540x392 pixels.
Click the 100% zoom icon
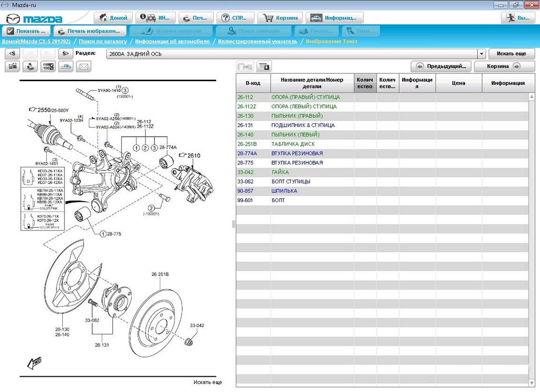tap(48, 66)
